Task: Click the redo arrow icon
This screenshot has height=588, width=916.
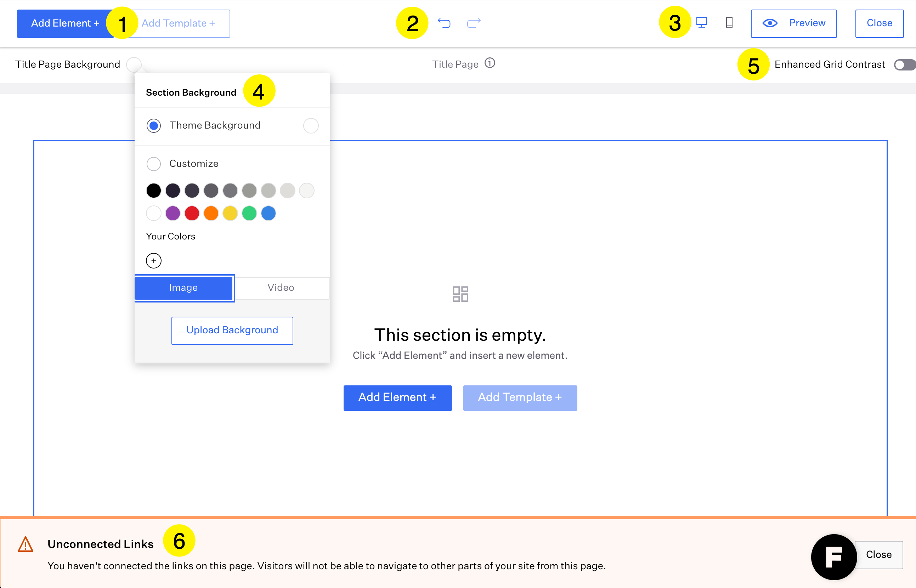Action: point(474,23)
